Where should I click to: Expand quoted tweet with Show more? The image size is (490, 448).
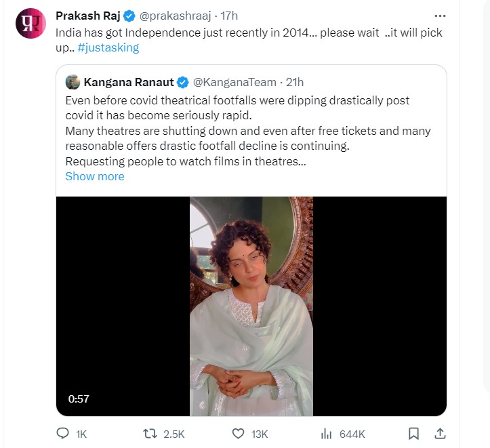coord(95,176)
